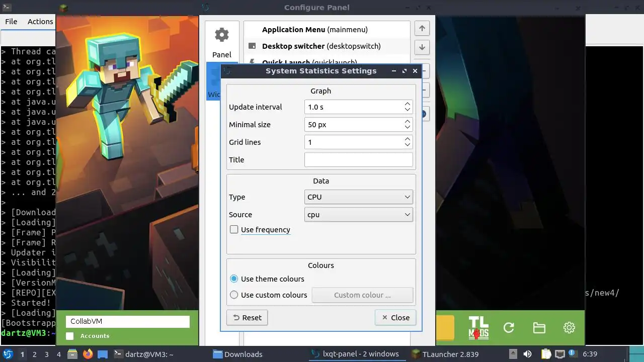This screenshot has width=644, height=362.
Task: Open the Type dropdown showing CPU
Action: (358, 197)
